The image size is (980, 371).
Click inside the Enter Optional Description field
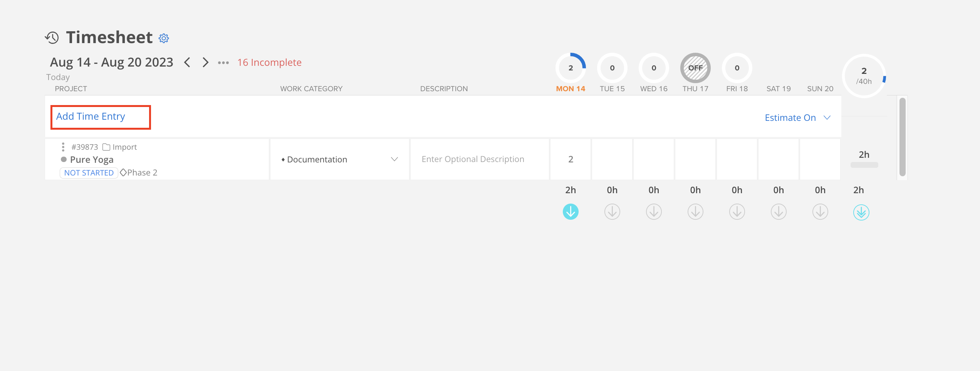[473, 159]
